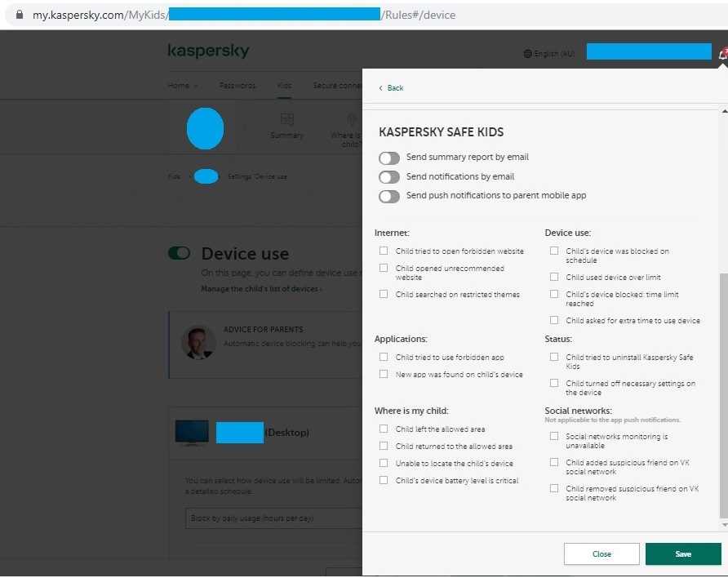Toggle Send notifications by email

click(389, 177)
